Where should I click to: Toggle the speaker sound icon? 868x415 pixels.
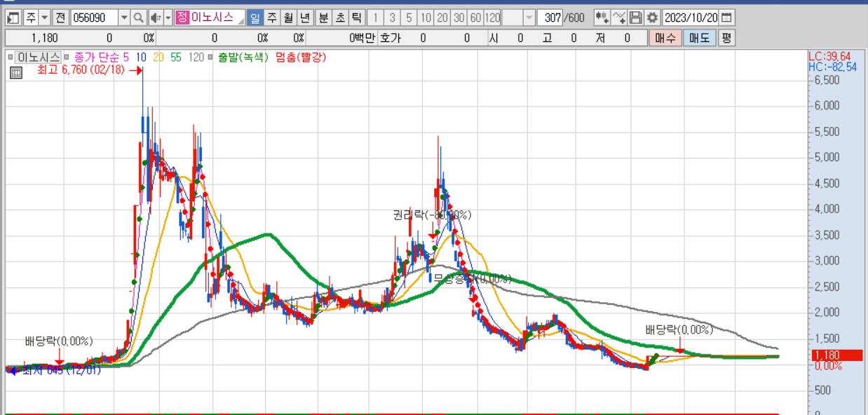(156, 18)
